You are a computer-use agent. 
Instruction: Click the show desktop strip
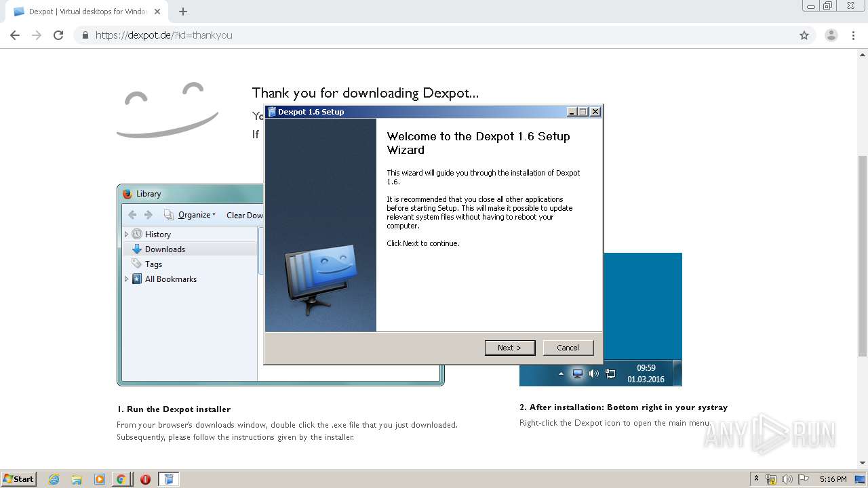(x=861, y=479)
